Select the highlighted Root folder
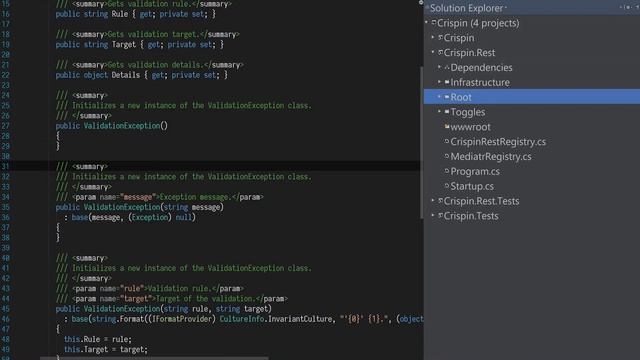The height and width of the screenshot is (360, 640). tap(532, 97)
